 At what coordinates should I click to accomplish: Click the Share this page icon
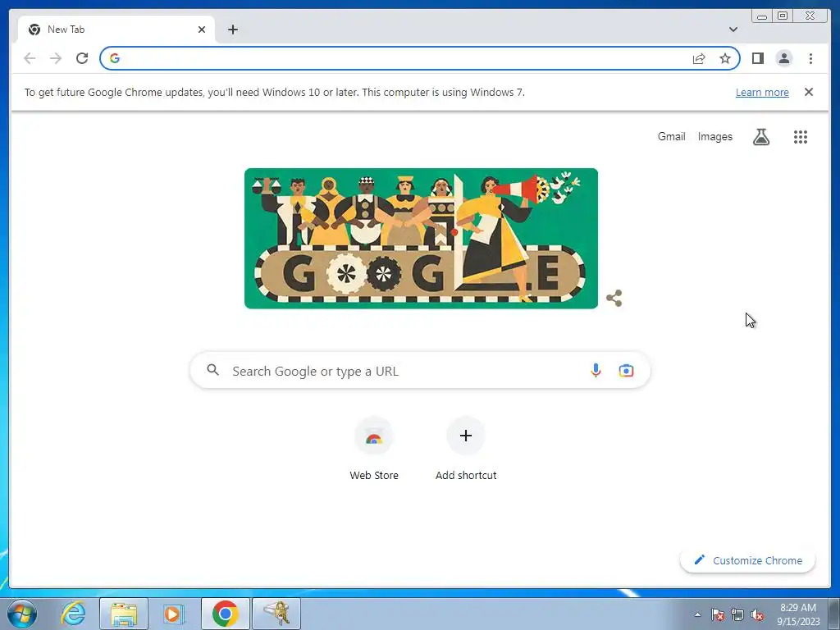[699, 58]
